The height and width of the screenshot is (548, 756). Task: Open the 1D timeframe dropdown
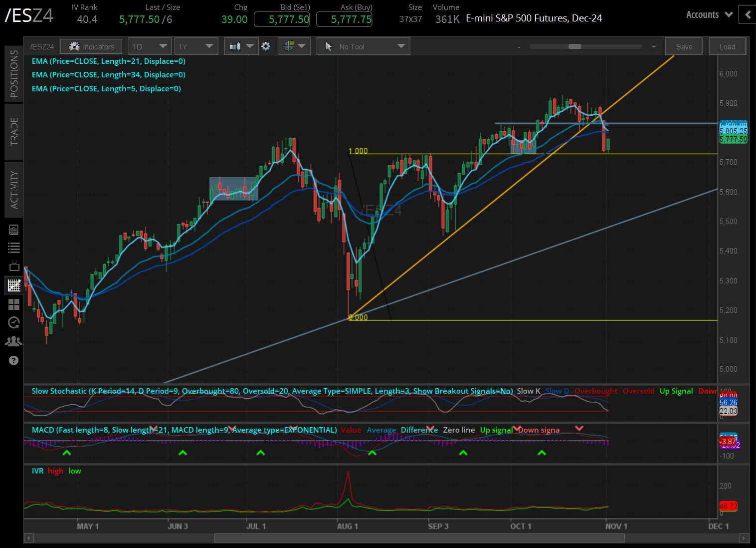coord(150,46)
